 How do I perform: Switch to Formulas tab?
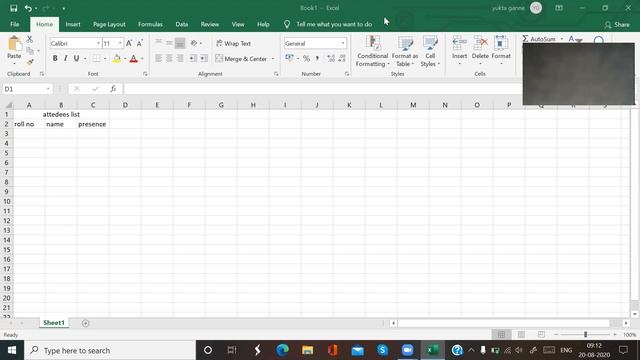[150, 24]
